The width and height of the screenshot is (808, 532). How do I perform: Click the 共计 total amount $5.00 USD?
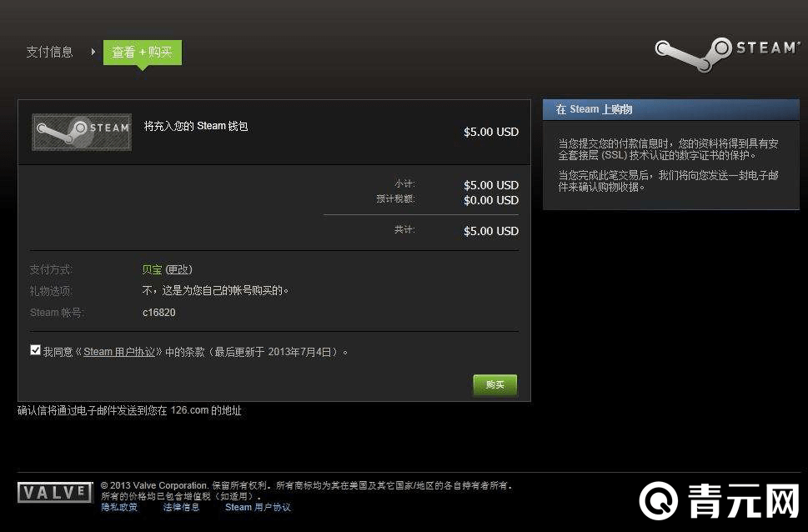(x=491, y=231)
